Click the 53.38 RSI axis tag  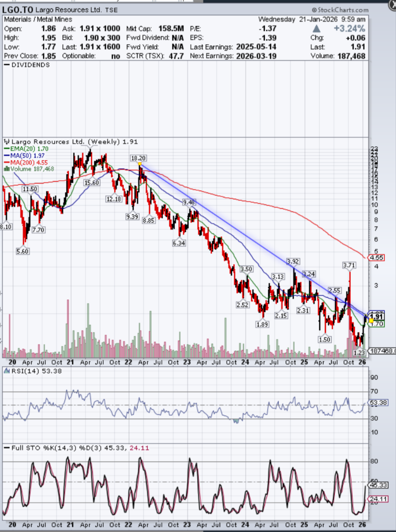378,403
